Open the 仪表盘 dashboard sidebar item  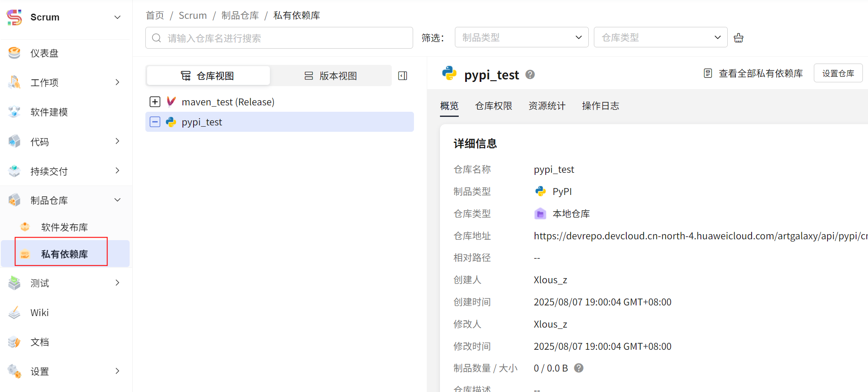[x=44, y=53]
